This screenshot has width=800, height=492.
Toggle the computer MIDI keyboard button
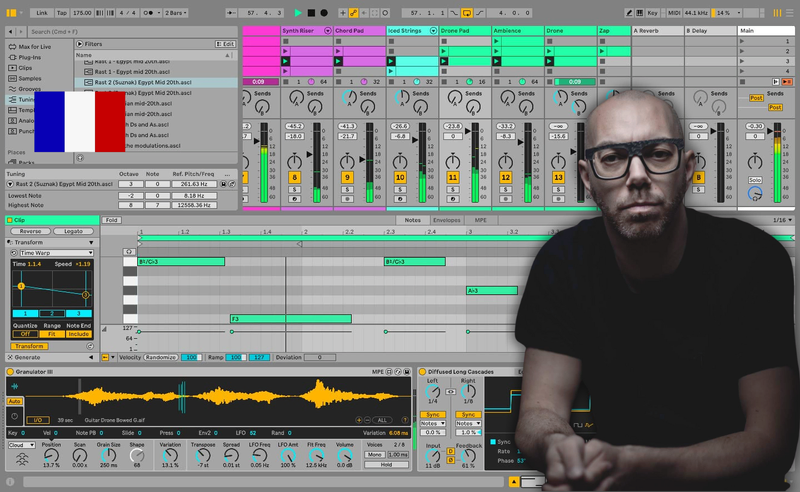point(639,13)
